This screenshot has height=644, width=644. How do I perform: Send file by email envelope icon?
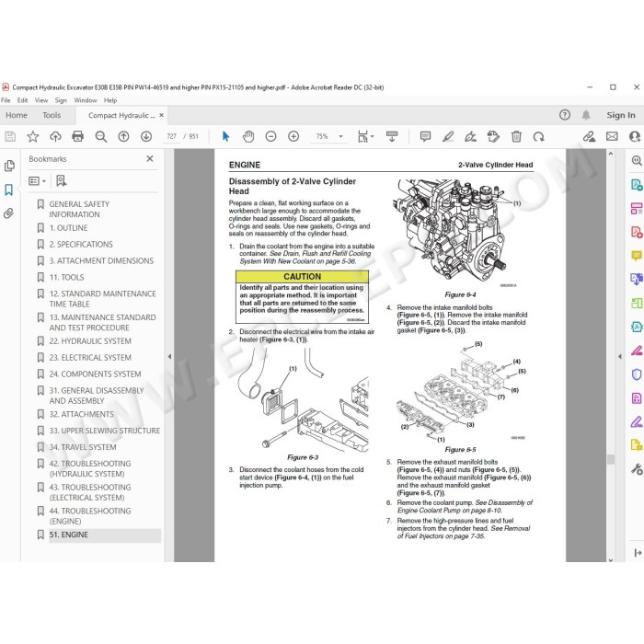(x=612, y=136)
